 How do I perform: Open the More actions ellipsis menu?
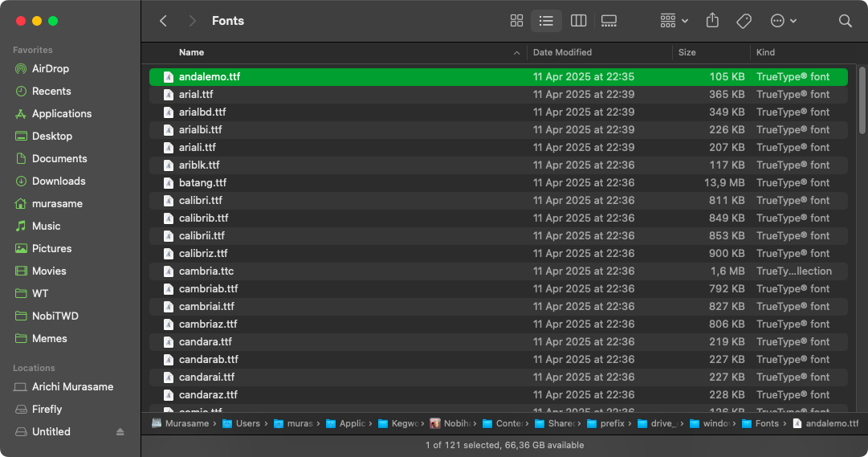pos(783,21)
